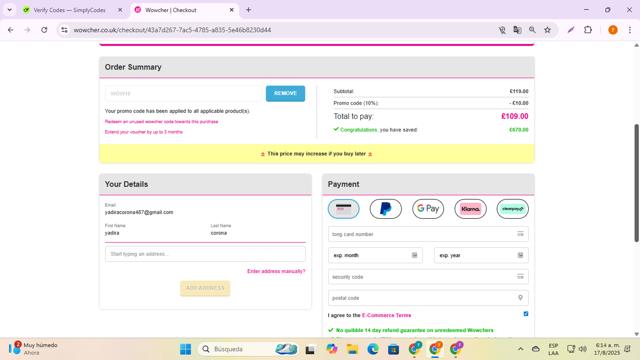640x360 pixels.
Task: Click the OneDrive cloud tray icon
Action: pos(536,349)
